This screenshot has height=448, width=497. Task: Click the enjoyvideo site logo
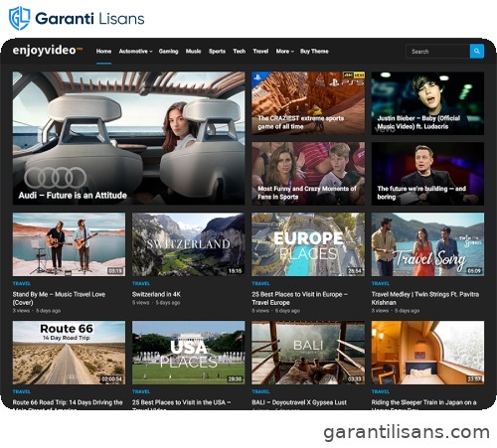click(x=48, y=51)
